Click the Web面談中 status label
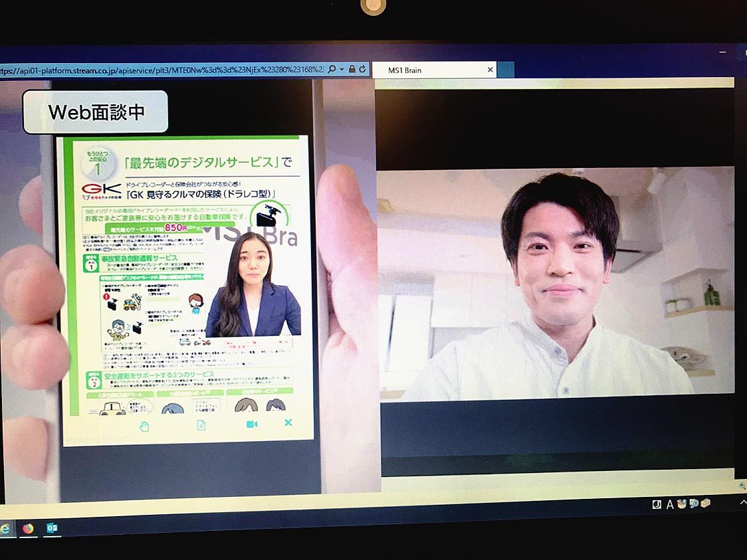 click(x=96, y=112)
